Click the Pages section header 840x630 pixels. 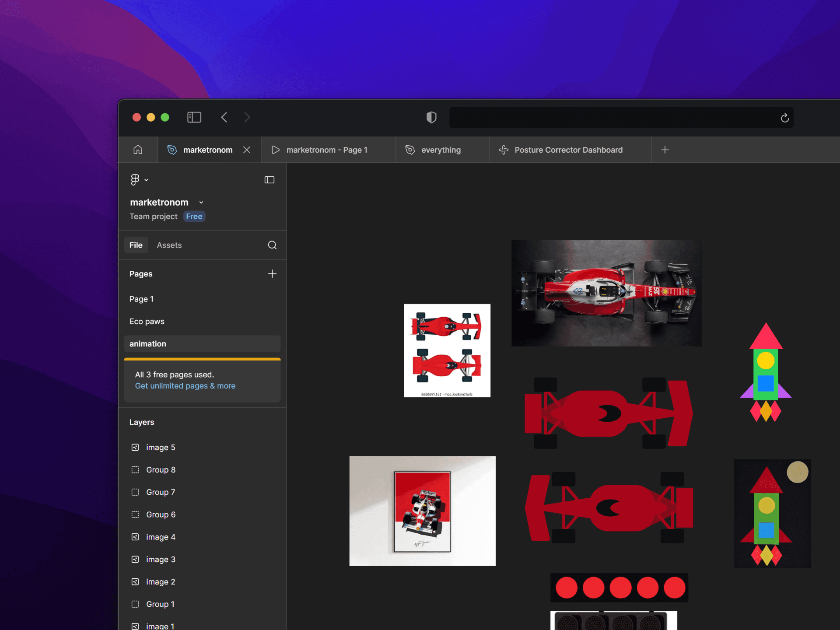pos(141,274)
